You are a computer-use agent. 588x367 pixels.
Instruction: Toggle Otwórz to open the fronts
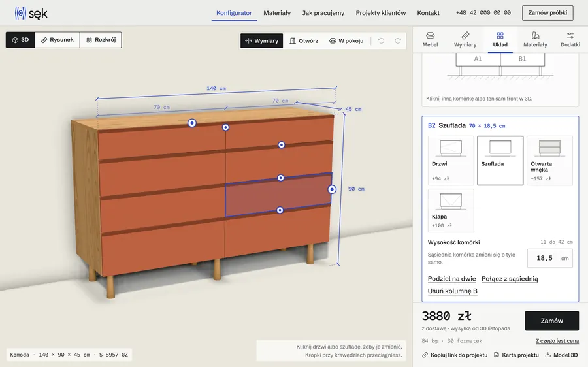(x=304, y=41)
